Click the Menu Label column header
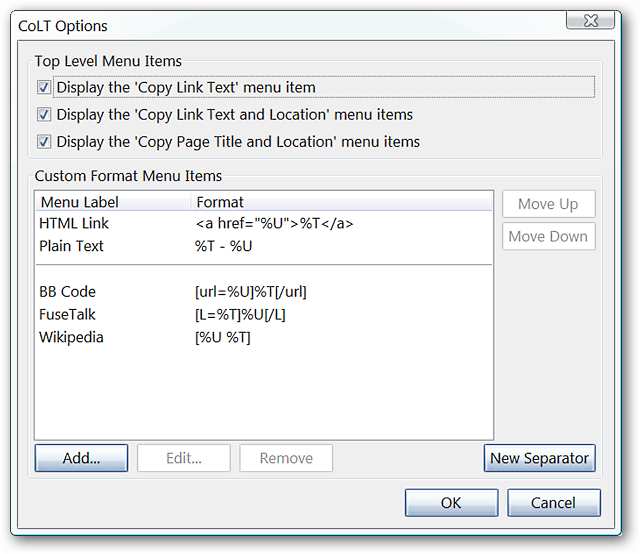This screenshot has height=554, width=640. [x=113, y=202]
